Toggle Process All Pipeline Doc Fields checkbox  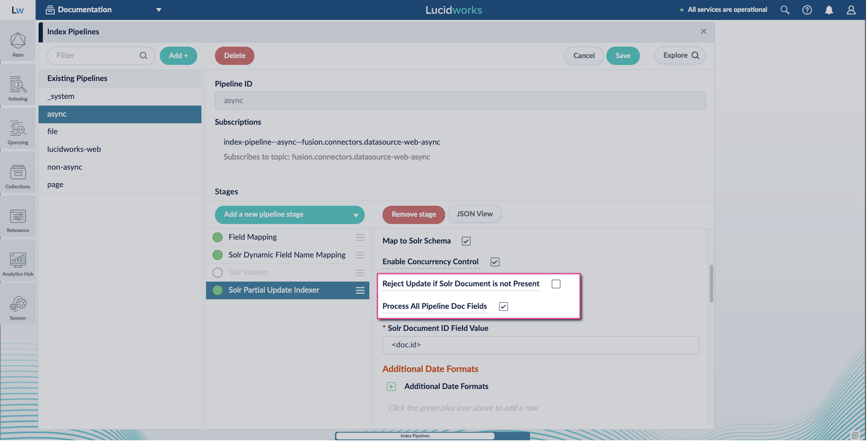pos(503,306)
